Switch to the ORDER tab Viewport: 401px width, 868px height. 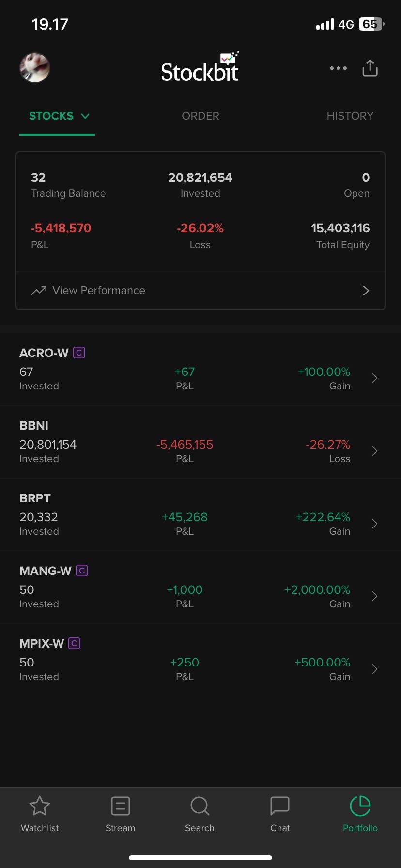click(x=200, y=116)
